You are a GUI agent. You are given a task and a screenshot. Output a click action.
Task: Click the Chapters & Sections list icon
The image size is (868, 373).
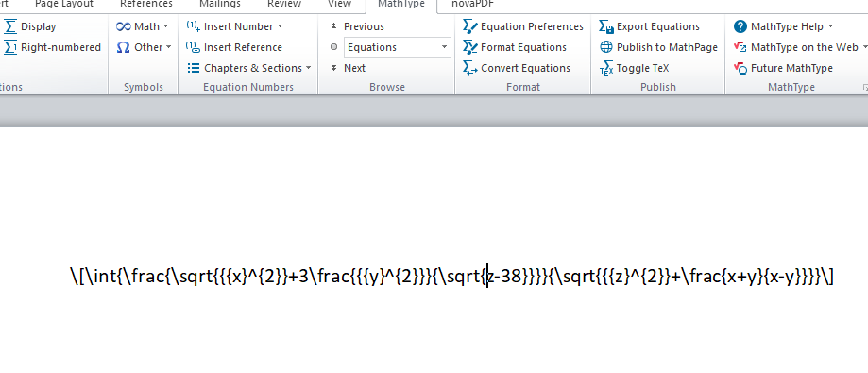tap(194, 68)
